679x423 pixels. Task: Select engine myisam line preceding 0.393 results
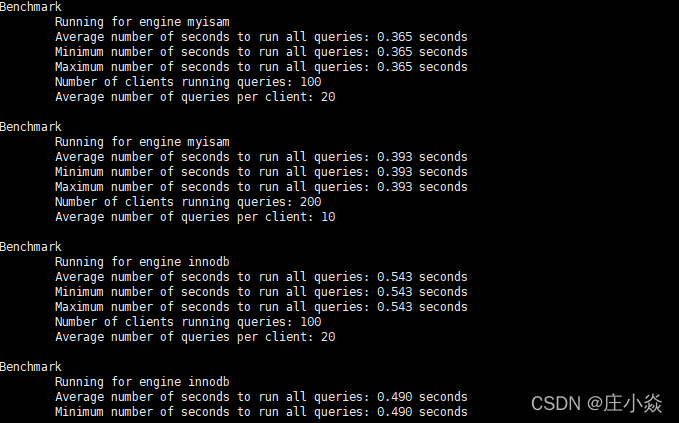point(142,142)
